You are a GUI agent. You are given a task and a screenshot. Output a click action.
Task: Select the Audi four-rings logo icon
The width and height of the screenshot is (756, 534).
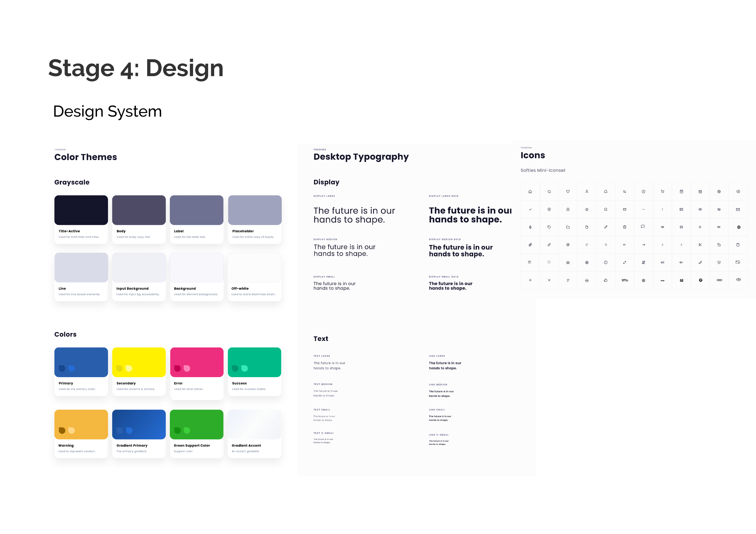pos(720,280)
